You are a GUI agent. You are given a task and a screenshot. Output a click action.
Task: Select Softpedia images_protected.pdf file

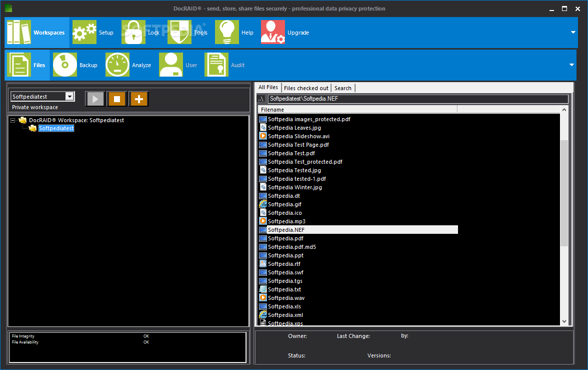point(309,119)
